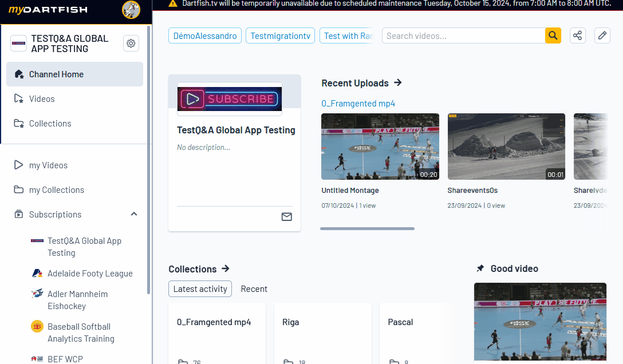Open channel settings gear icon
This screenshot has width=623, height=364.
point(131,43)
